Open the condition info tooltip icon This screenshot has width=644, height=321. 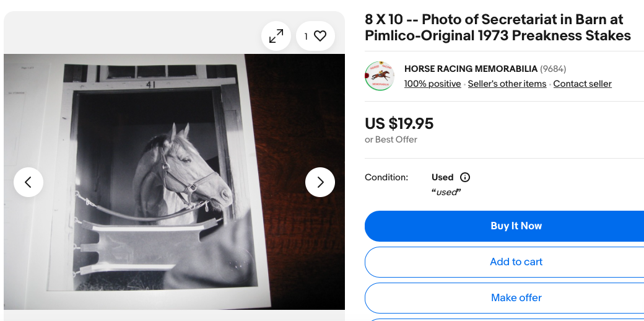(465, 177)
